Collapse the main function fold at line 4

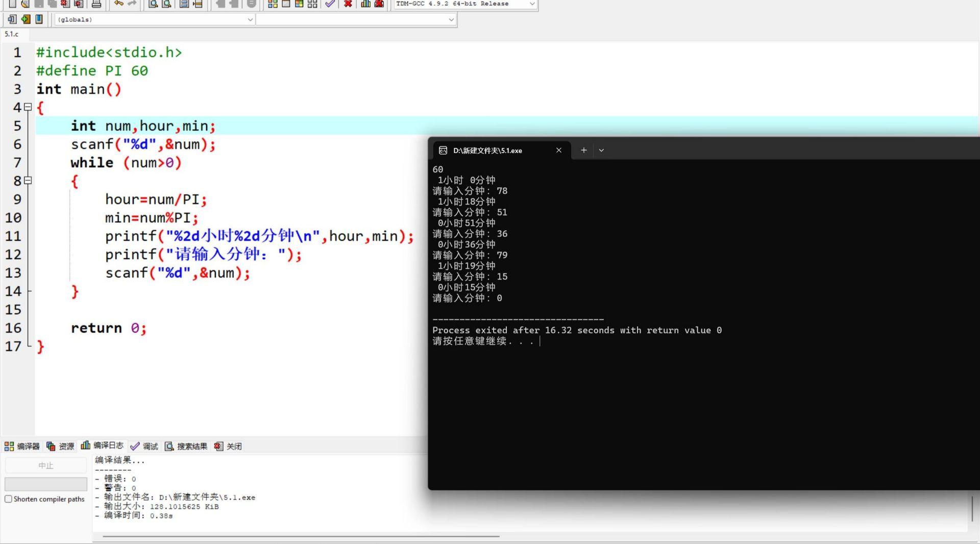28,107
